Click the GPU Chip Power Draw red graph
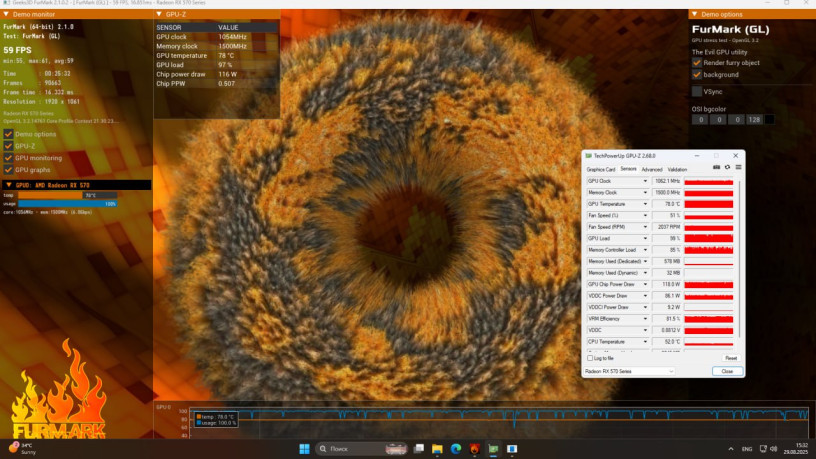 pyautogui.click(x=708, y=284)
